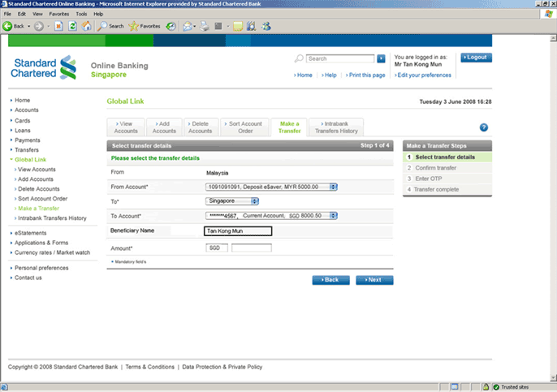Click the Standard Chartered logo

tap(43, 67)
